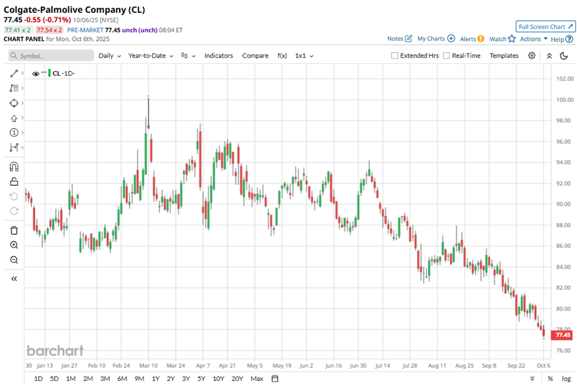The width and height of the screenshot is (577, 392).
Task: Expand the trend line tool submenu arrow
Action: click(23, 74)
